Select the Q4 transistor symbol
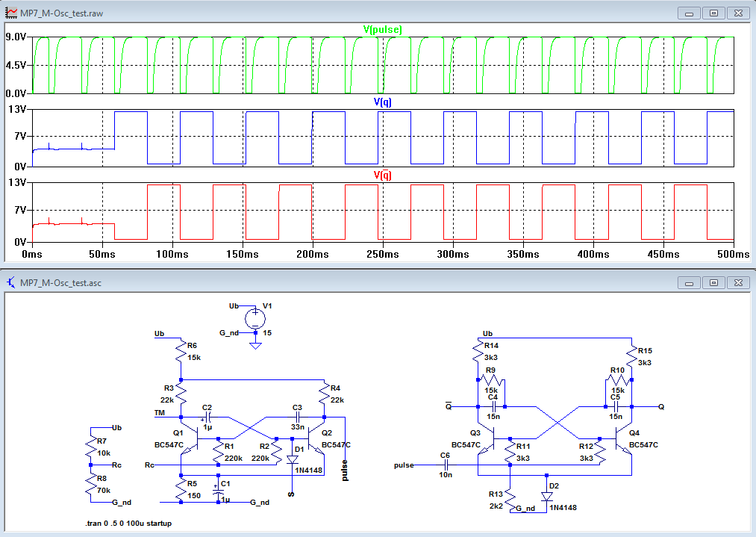Image resolution: width=756 pixels, height=537 pixels. pos(623,439)
